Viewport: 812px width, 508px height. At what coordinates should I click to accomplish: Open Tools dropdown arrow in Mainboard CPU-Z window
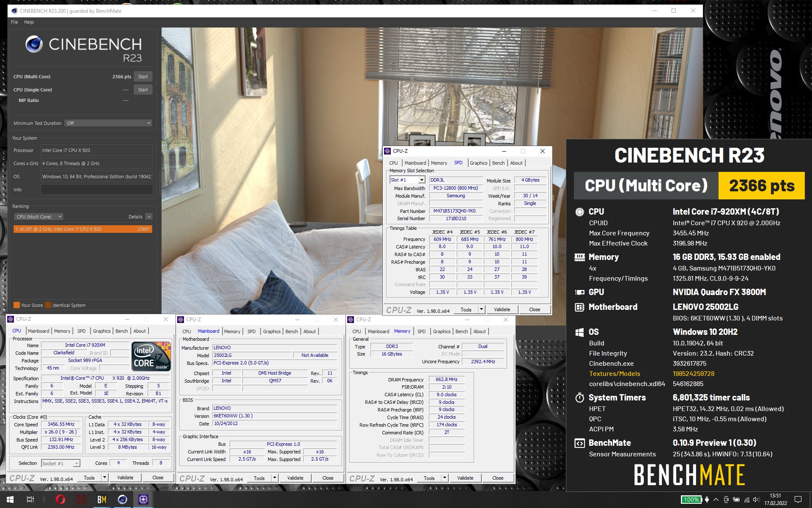[274, 478]
